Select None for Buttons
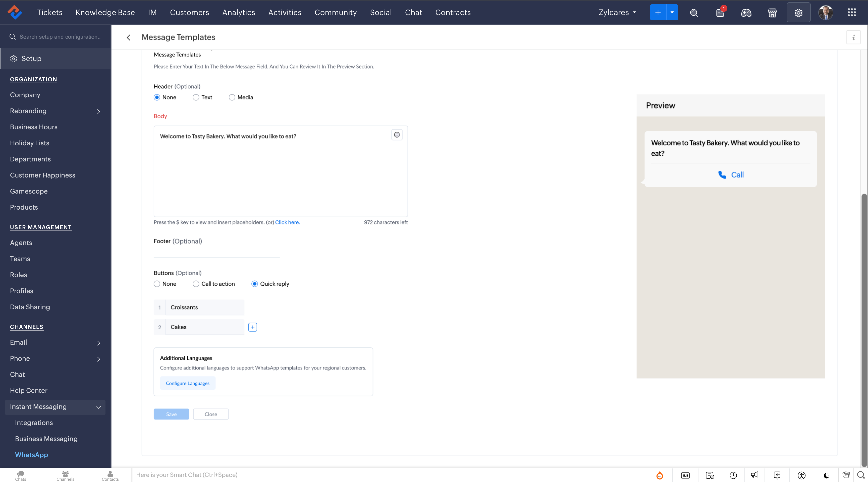 [x=157, y=284]
